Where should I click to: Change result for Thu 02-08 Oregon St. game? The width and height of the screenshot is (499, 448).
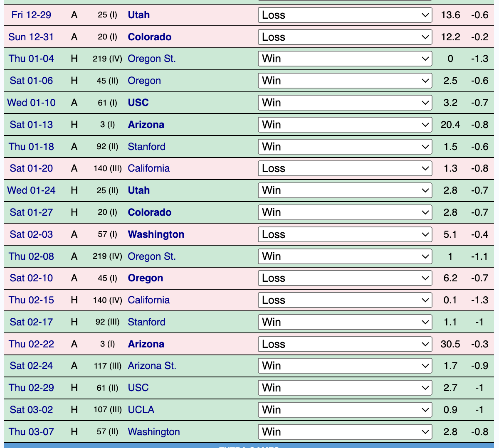[345, 256]
